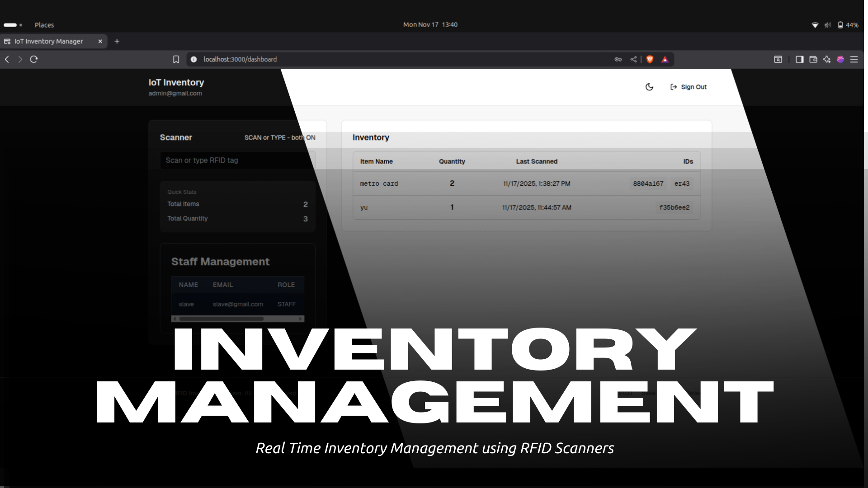
Task: Open the Places menu in top bar
Action: tap(44, 25)
